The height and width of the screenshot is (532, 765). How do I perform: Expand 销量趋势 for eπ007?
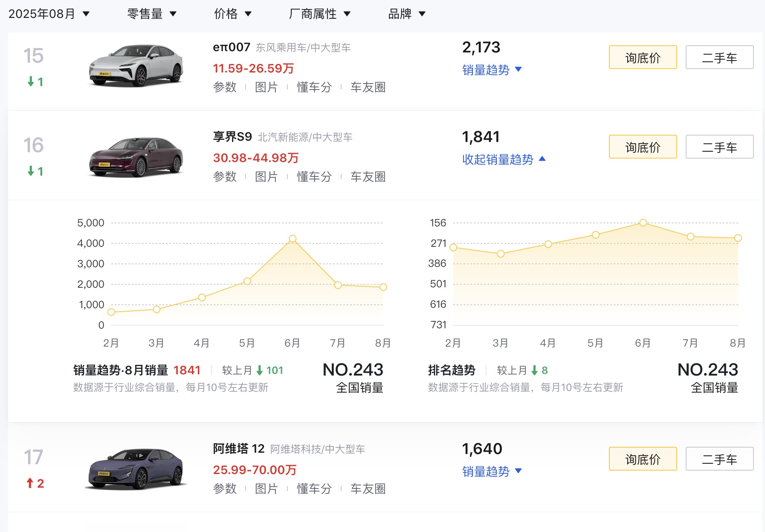pyautogui.click(x=492, y=69)
